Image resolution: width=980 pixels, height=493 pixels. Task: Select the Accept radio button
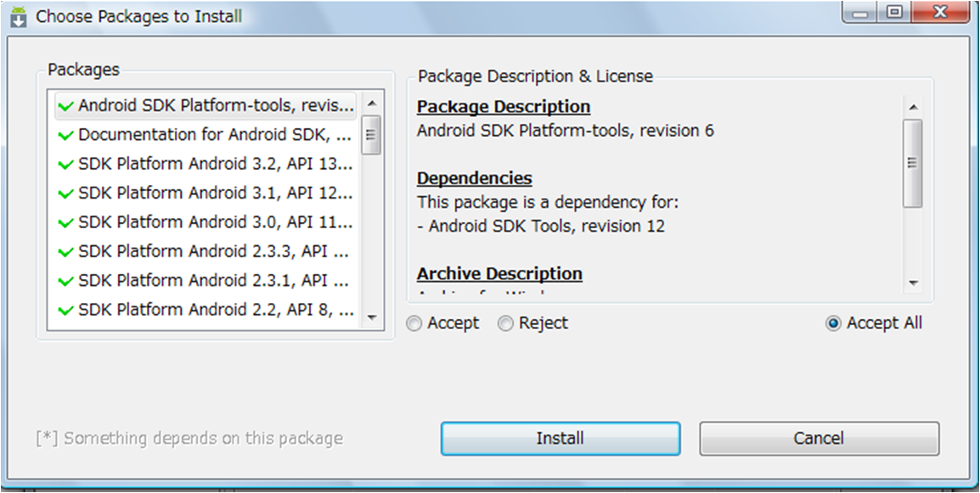pos(414,323)
